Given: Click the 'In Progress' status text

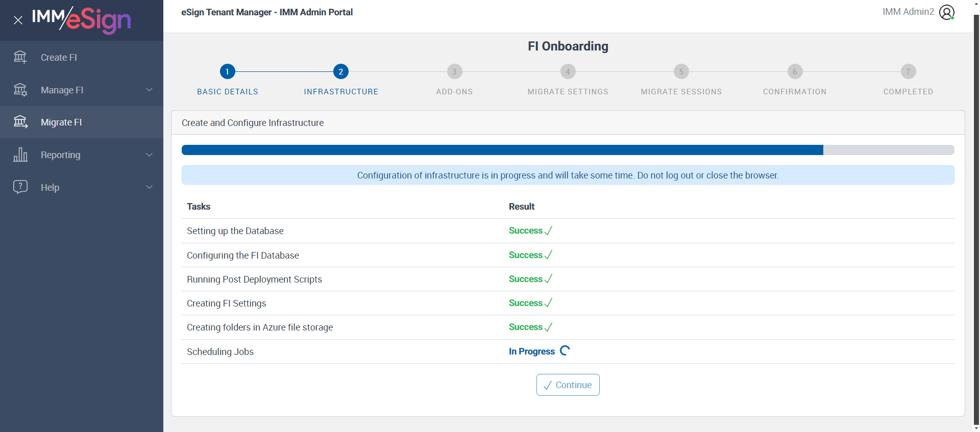Looking at the screenshot, I should pyautogui.click(x=532, y=351).
